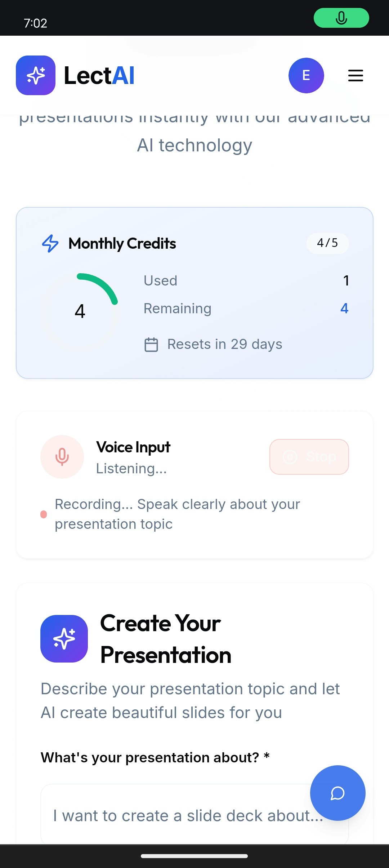The image size is (389, 868).
Task: Tap the Voice Input heading
Action: [133, 447]
